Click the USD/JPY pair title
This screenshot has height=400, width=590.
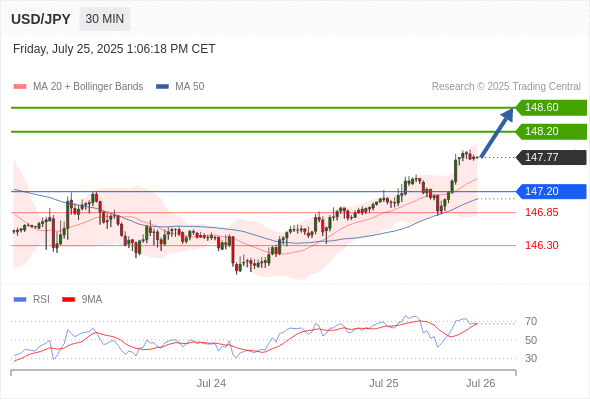point(41,19)
